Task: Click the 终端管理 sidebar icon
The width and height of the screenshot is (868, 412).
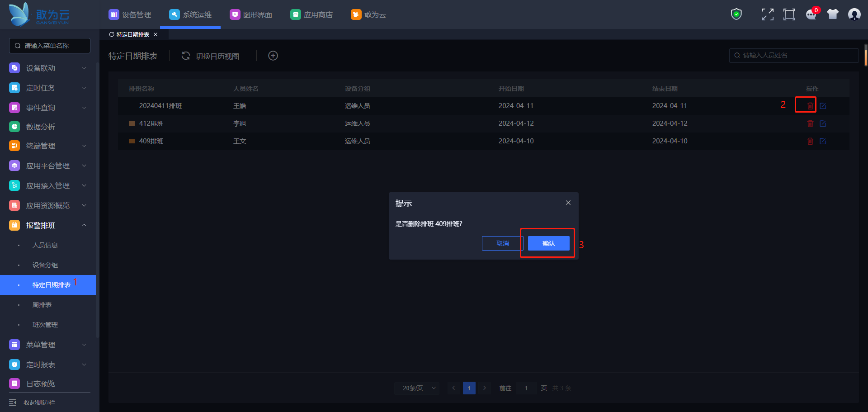Action: [14, 146]
